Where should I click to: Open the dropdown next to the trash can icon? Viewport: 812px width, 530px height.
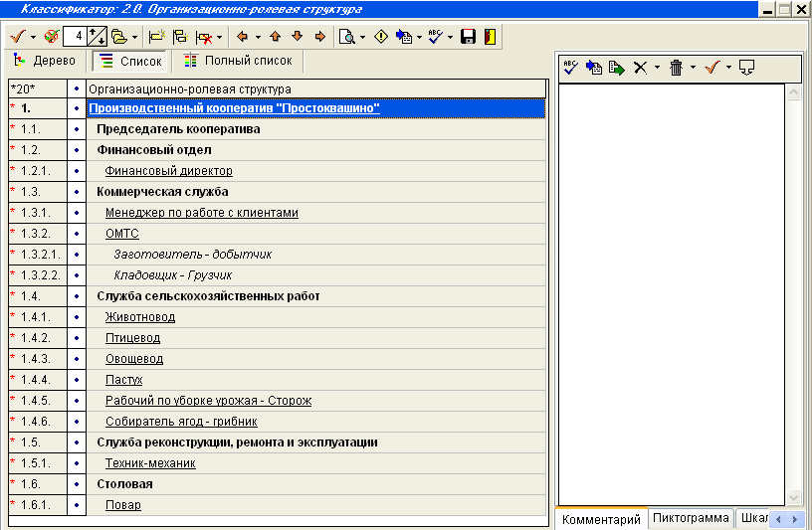tap(693, 68)
